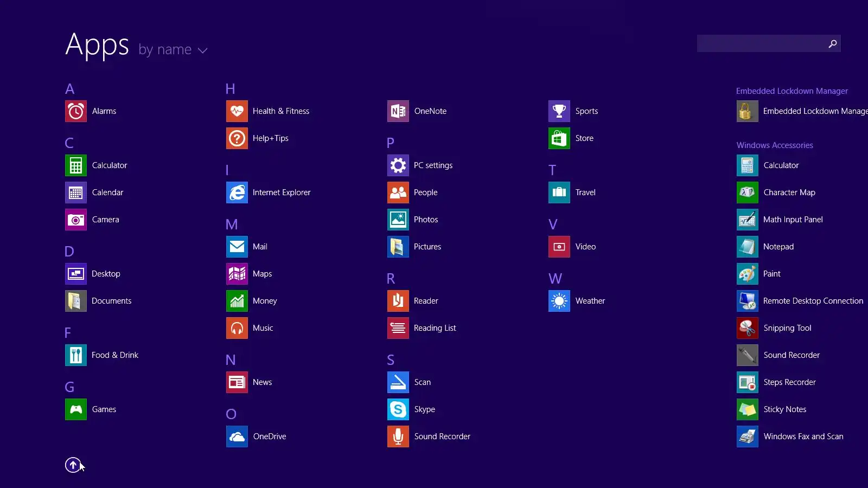Image resolution: width=868 pixels, height=488 pixels.
Task: Launch the Skype icon
Action: pos(398,409)
